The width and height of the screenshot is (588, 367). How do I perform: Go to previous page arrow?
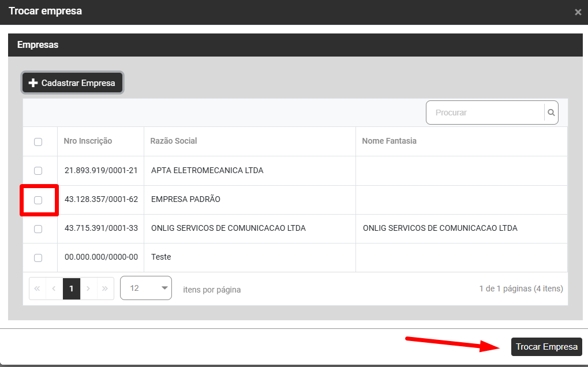[x=54, y=289]
